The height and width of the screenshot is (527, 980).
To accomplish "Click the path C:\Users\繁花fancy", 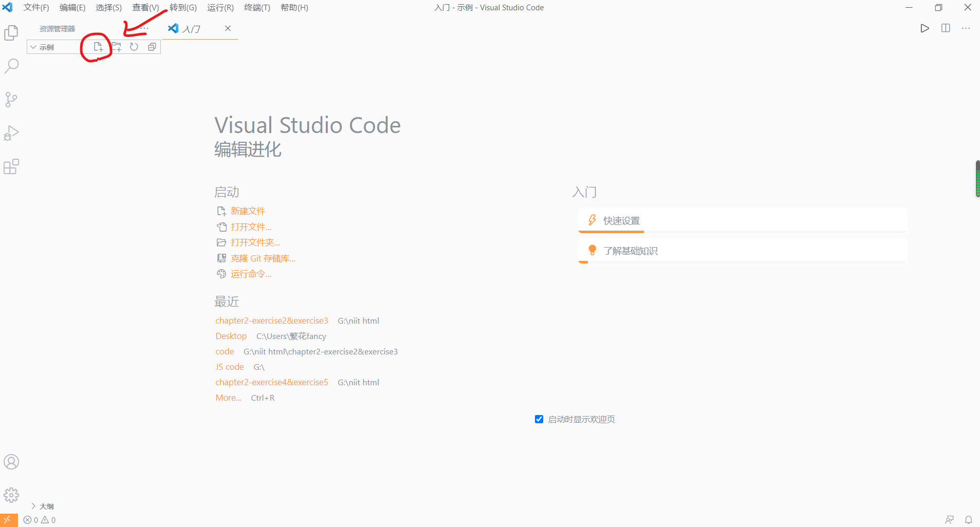I will [291, 336].
